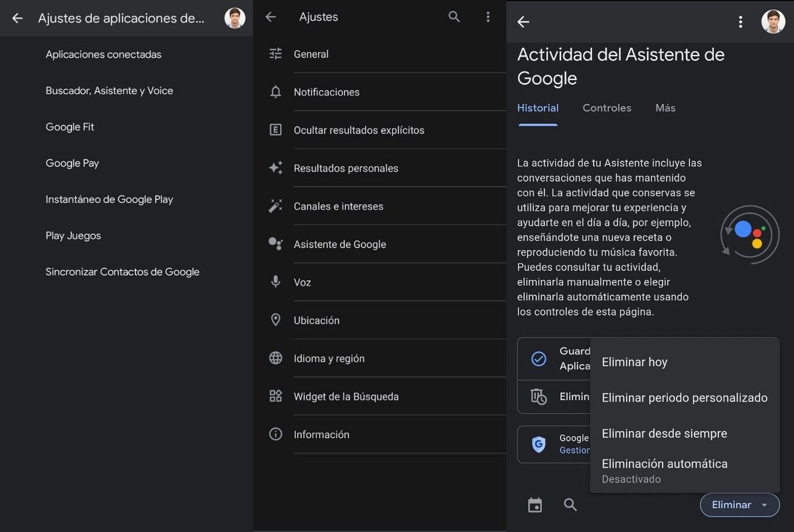Open Eliminación automática Desactivado option

(685, 471)
